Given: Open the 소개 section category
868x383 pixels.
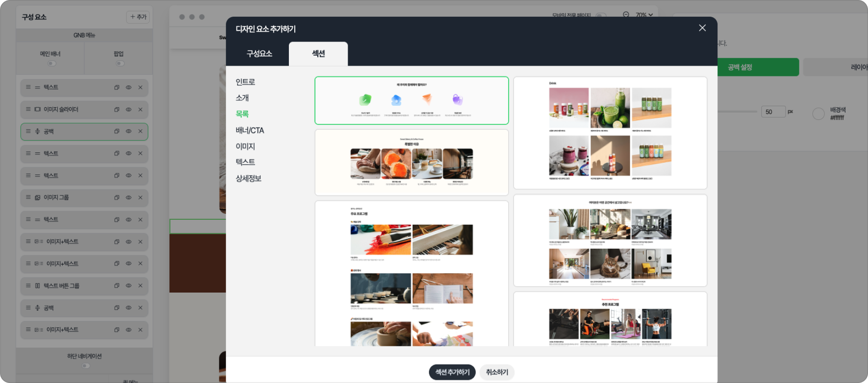Looking at the screenshot, I should [x=242, y=98].
